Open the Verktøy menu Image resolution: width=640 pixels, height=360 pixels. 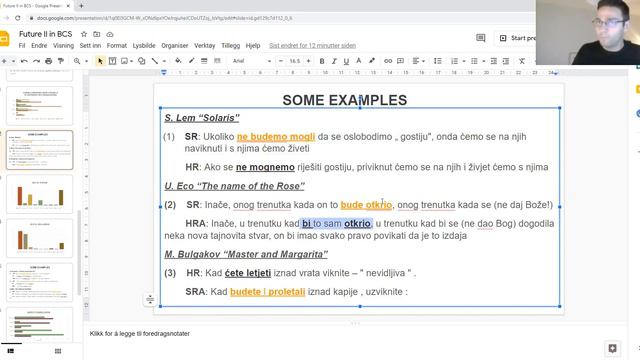pos(204,46)
